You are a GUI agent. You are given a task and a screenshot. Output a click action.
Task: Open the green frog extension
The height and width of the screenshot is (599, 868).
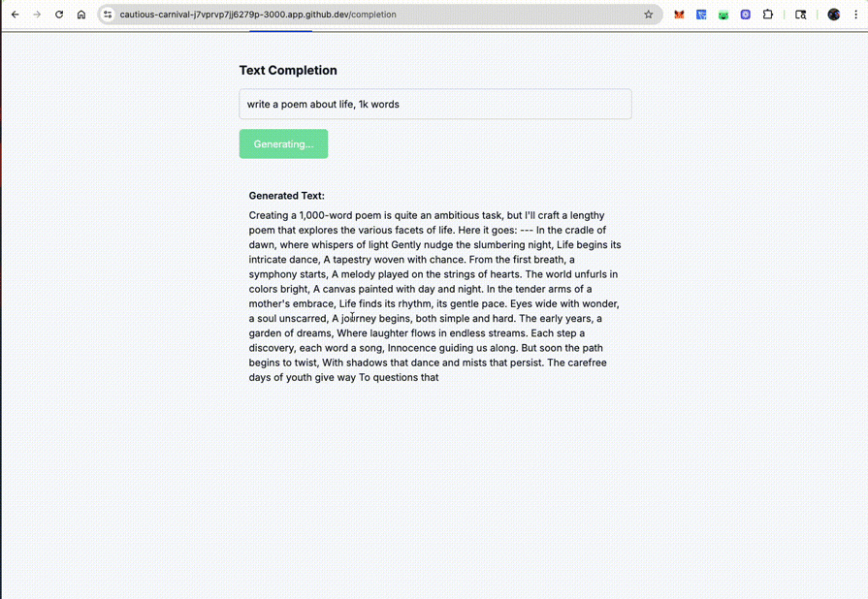point(723,15)
